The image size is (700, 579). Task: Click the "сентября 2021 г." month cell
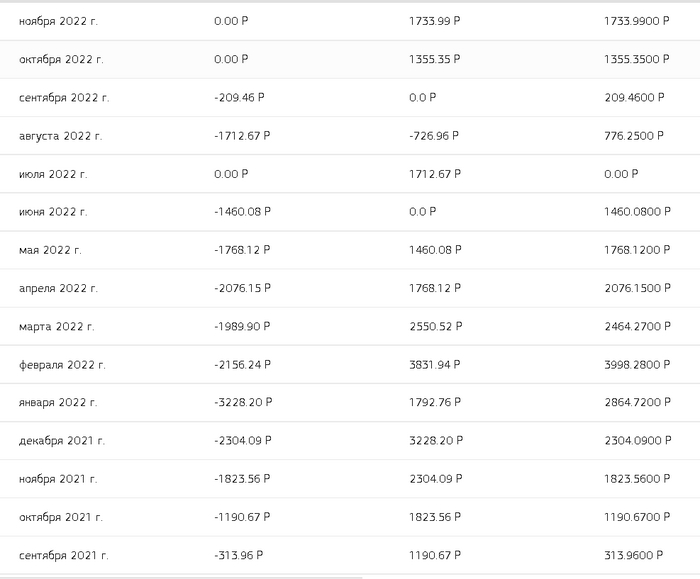[x=63, y=555]
